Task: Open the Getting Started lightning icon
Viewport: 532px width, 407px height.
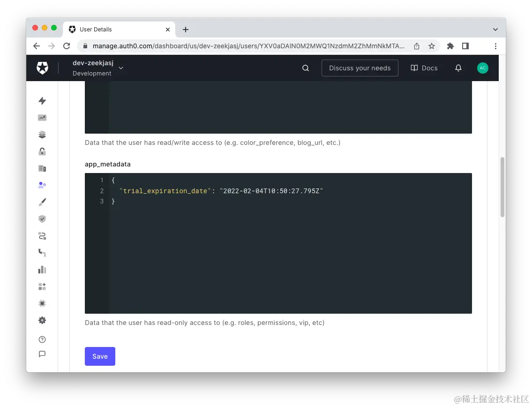Action: point(42,101)
